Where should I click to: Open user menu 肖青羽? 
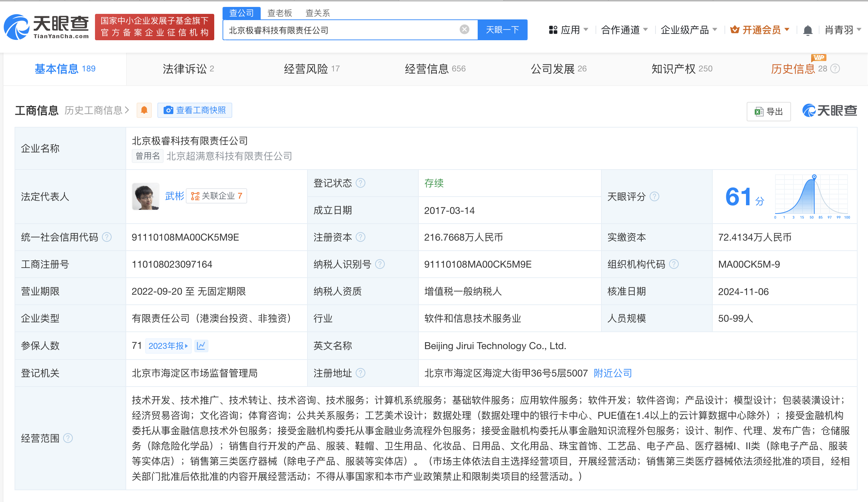coord(843,30)
